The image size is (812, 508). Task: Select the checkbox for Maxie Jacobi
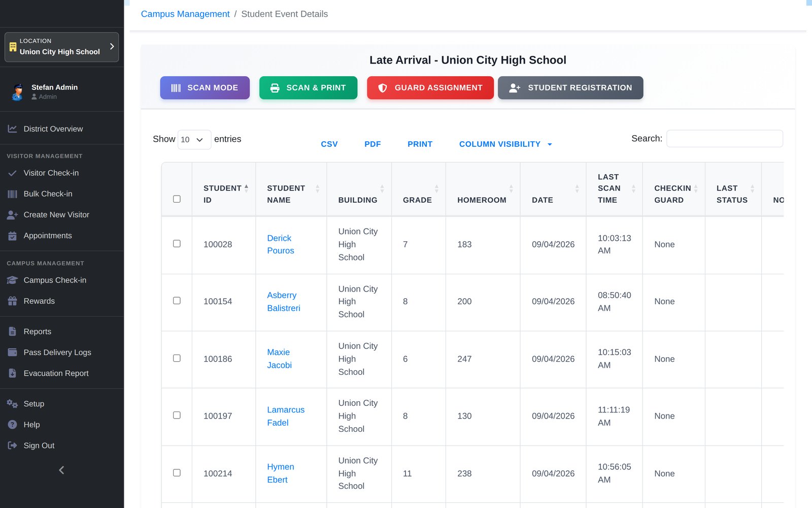tap(177, 358)
